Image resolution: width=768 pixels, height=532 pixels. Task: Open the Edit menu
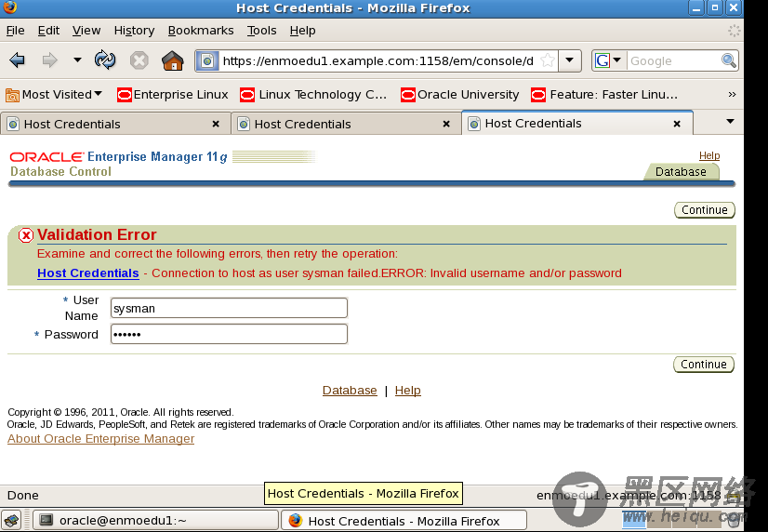(x=48, y=31)
